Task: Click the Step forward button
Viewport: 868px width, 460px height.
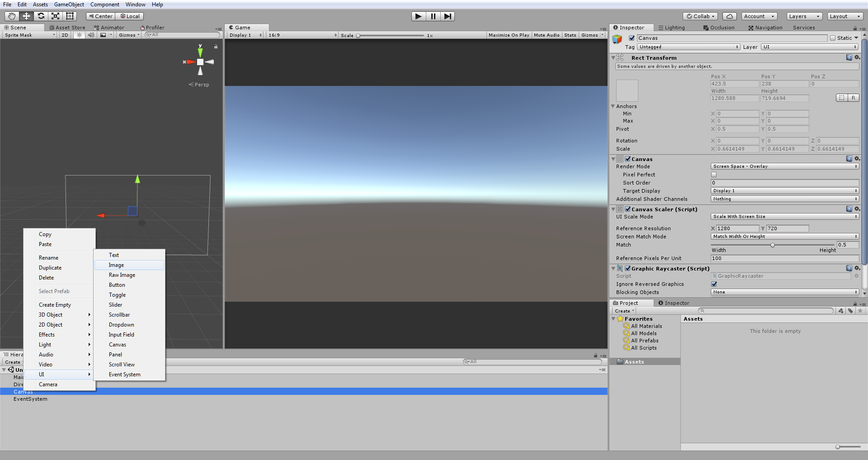Action: (x=447, y=16)
